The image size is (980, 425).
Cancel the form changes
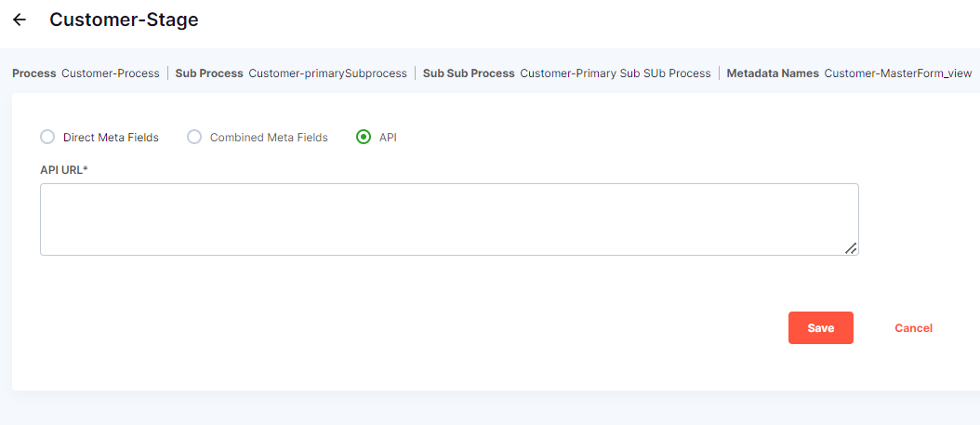coord(913,327)
